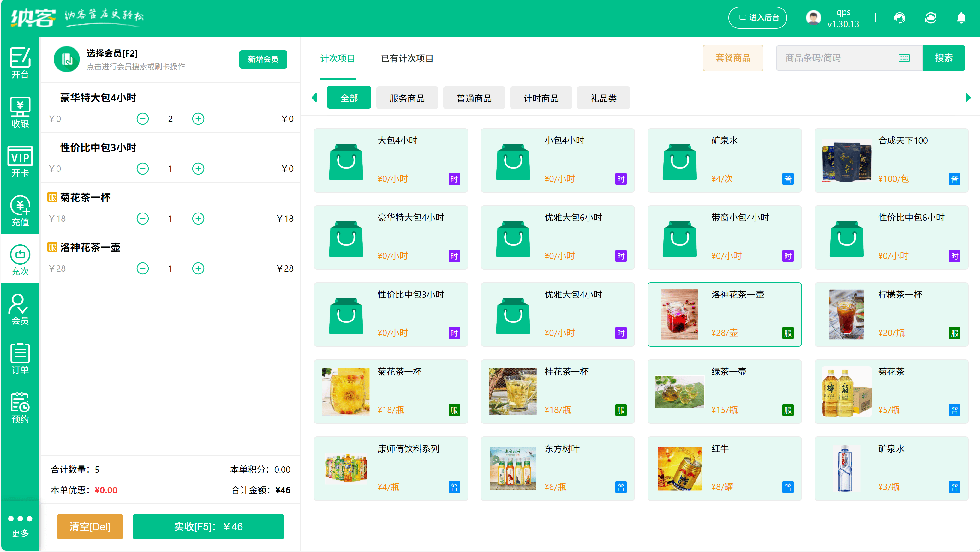Image resolution: width=980 pixels, height=552 pixels.
Task: Click the customer service headset icon
Action: point(900,17)
